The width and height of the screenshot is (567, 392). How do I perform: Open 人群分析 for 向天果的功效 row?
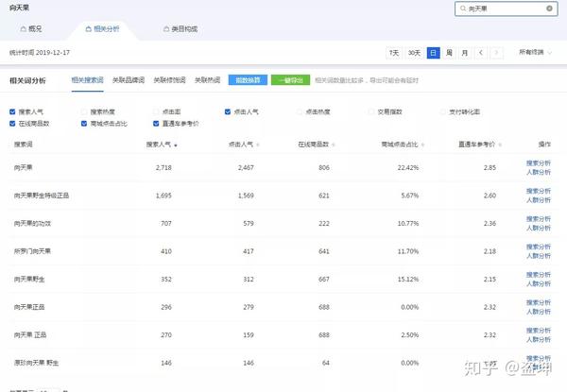[538, 228]
